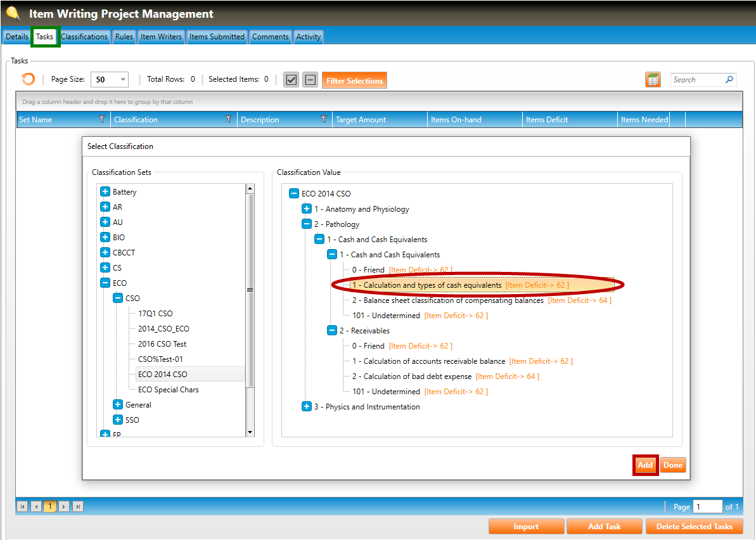Click the select all checkmark button
This screenshot has width=756, height=540.
(x=291, y=80)
